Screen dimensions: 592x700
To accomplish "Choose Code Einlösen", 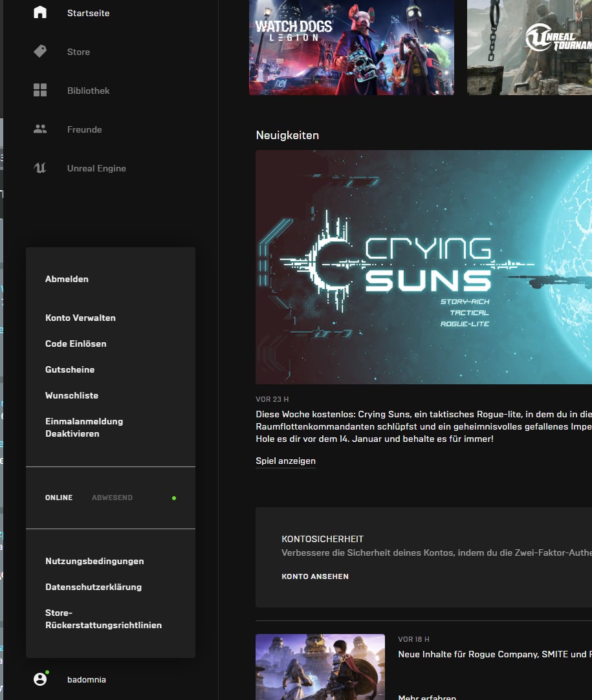I will coord(76,344).
